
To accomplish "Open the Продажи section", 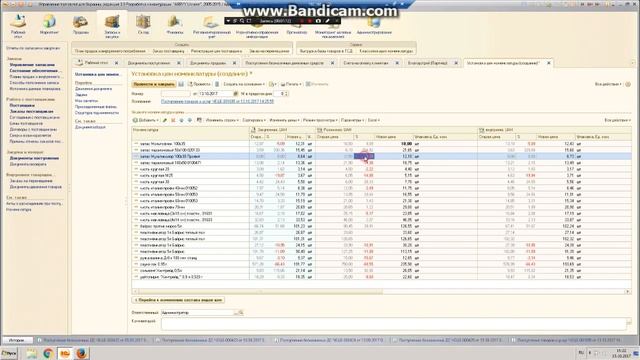I will click(80, 24).
